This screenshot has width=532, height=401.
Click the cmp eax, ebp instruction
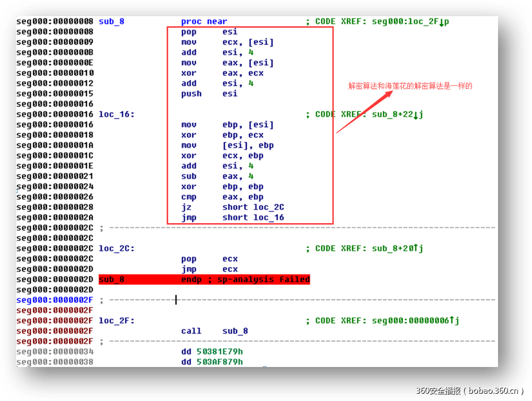click(222, 197)
